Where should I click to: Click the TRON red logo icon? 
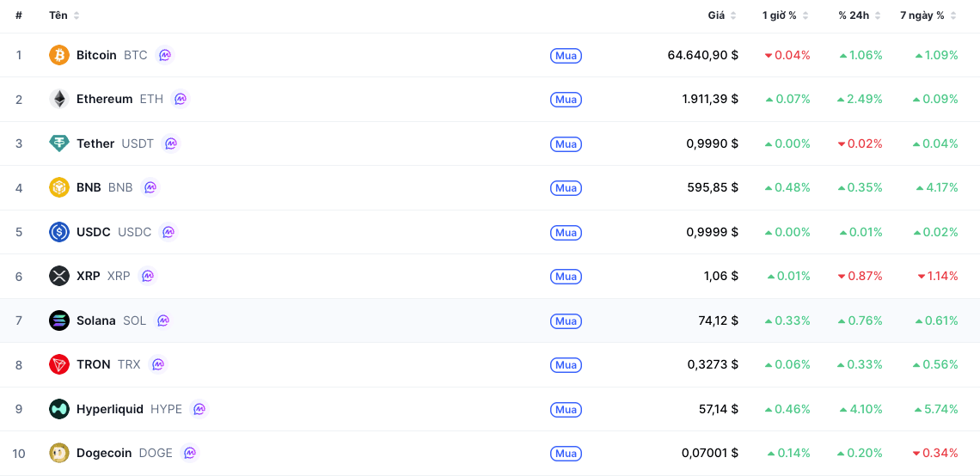pos(59,364)
